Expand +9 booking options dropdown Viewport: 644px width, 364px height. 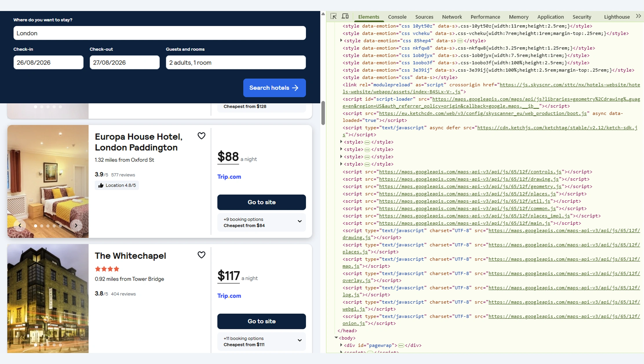coord(261,222)
